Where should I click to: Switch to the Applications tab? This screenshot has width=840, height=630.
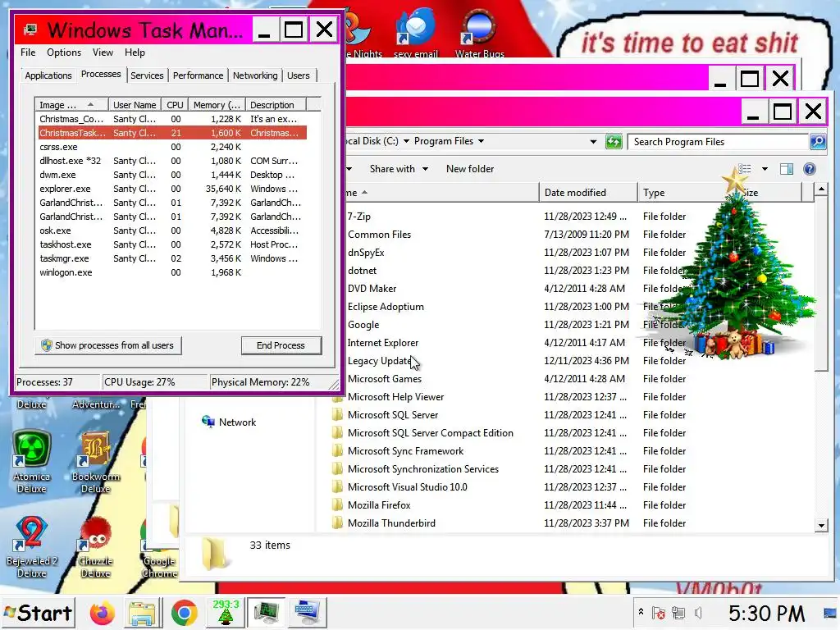(x=48, y=75)
